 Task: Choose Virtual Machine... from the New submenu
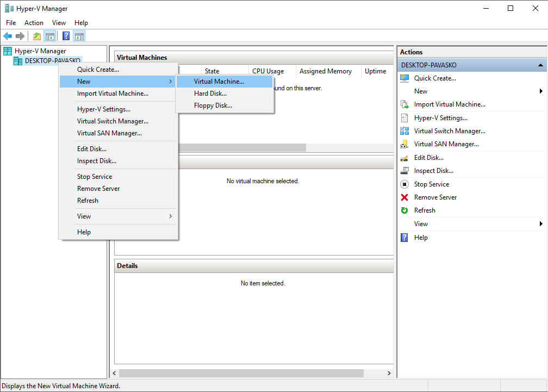pyautogui.click(x=225, y=82)
